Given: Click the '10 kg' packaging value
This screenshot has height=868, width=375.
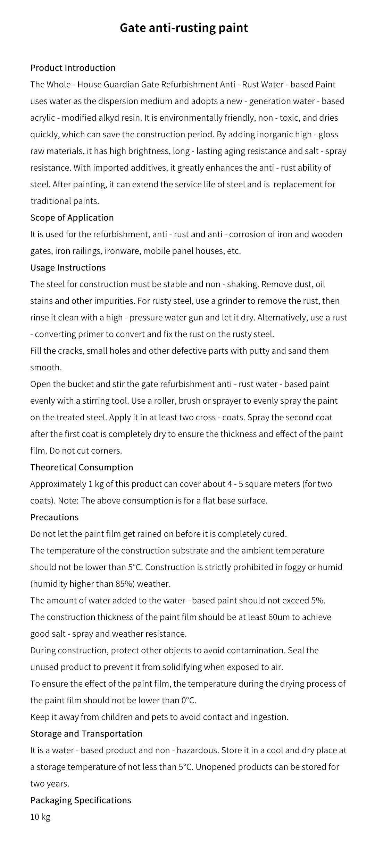Looking at the screenshot, I should coord(40,817).
